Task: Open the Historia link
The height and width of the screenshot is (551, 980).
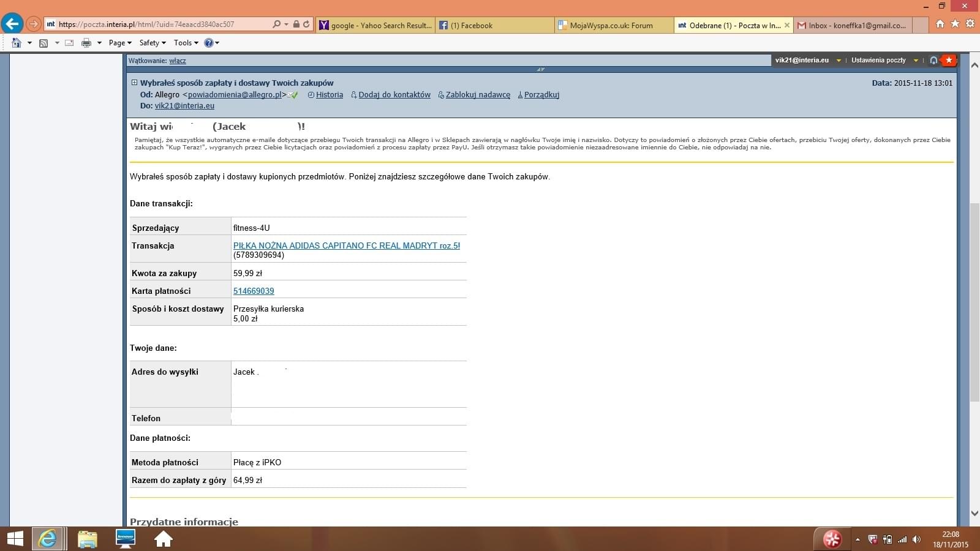Action: [x=330, y=95]
